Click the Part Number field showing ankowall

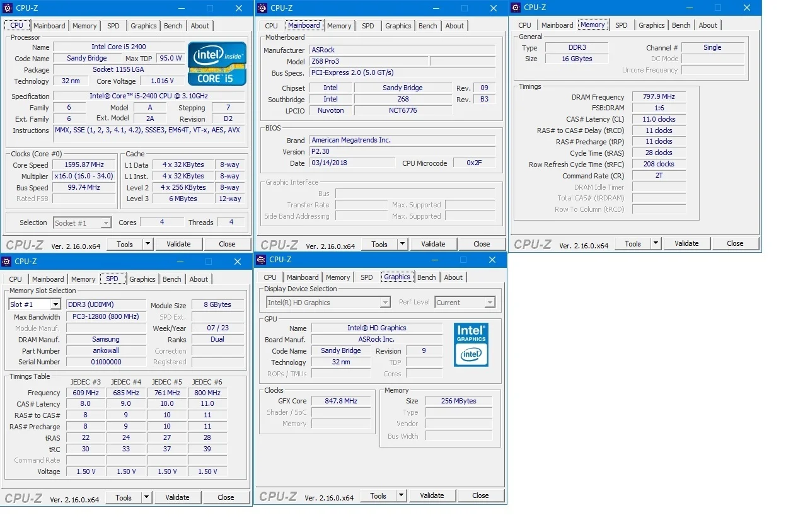click(x=106, y=351)
